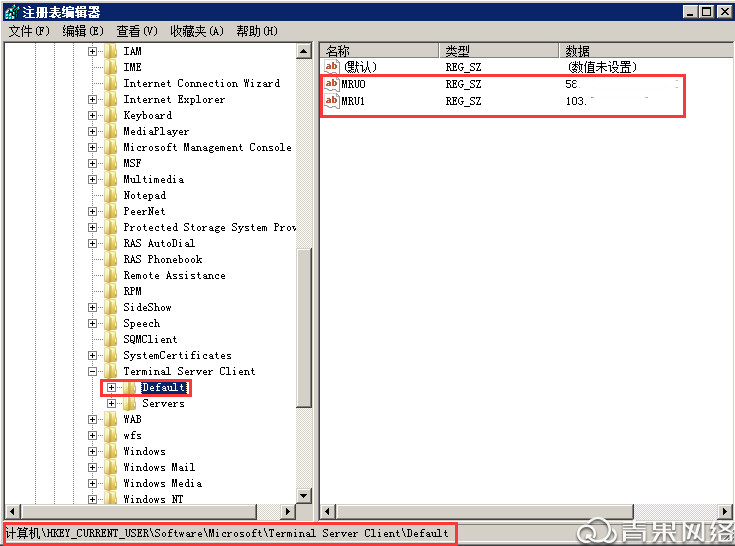Click the SystemCertificates folder icon
The width and height of the screenshot is (735, 546).
pos(111,355)
